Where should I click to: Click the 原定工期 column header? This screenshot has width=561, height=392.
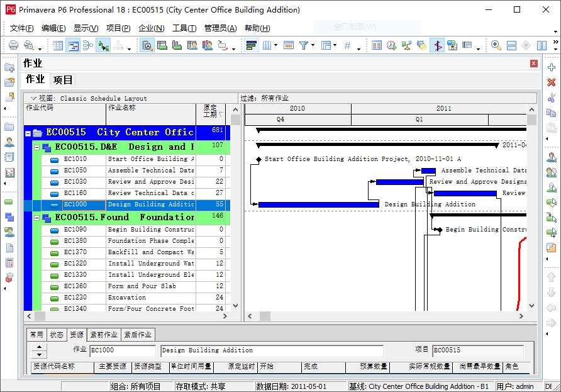point(211,111)
